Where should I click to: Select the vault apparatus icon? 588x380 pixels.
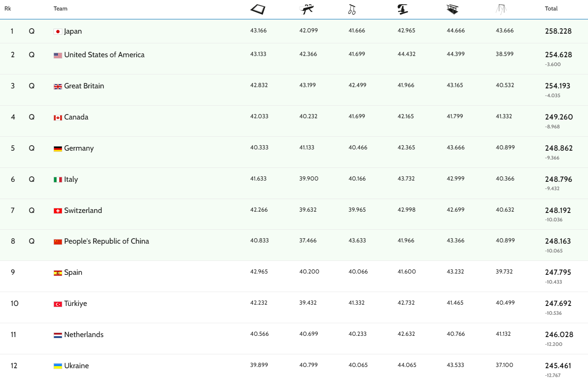[403, 9]
